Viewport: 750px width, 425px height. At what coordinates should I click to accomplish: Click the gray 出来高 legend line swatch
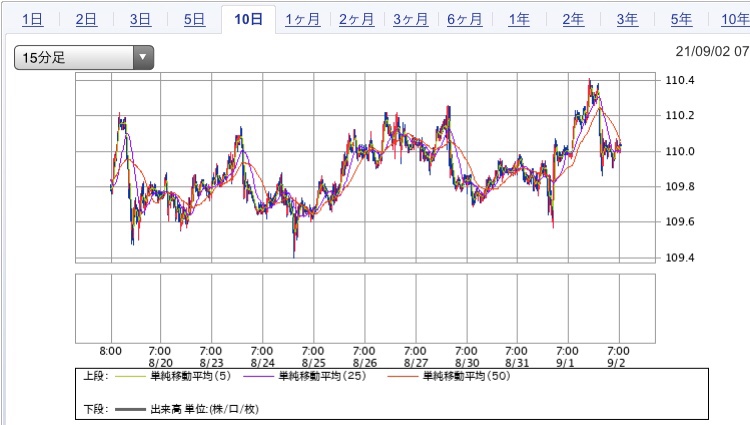[130, 409]
